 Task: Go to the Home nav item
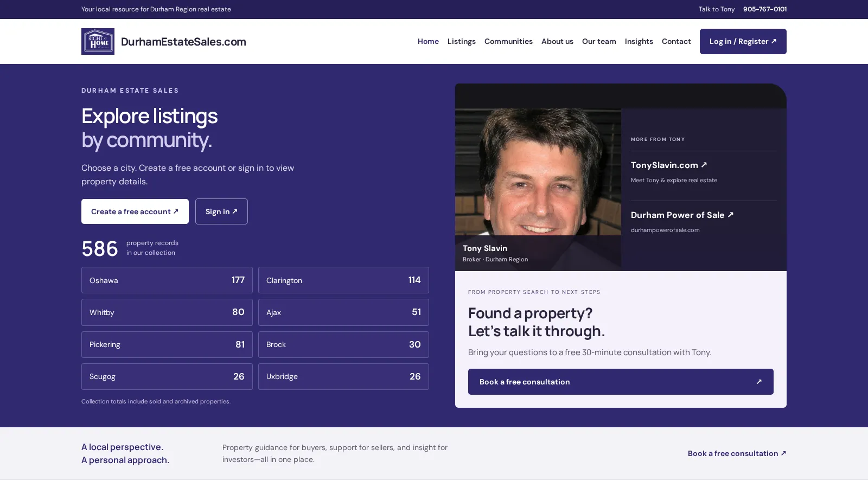(428, 41)
